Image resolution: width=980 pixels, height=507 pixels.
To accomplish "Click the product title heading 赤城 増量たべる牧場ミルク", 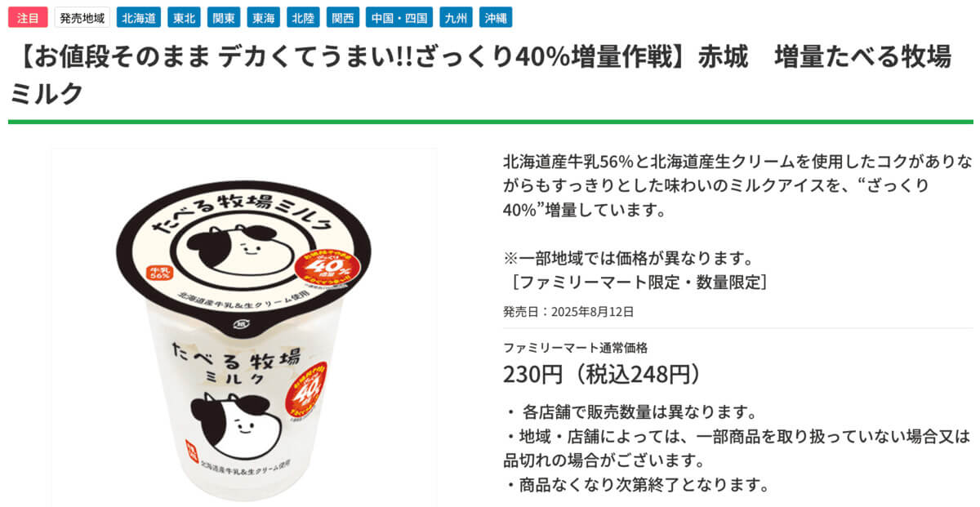I will pyautogui.click(x=480, y=76).
